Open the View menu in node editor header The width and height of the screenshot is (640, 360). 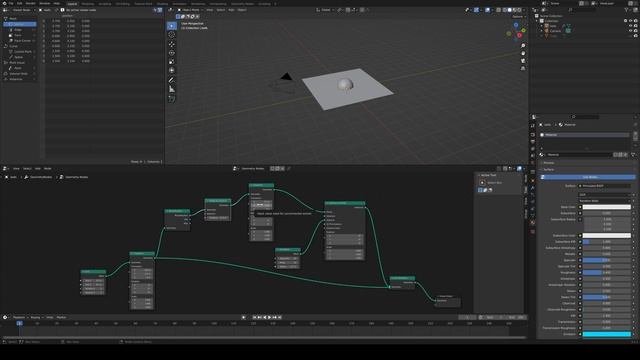point(16,169)
